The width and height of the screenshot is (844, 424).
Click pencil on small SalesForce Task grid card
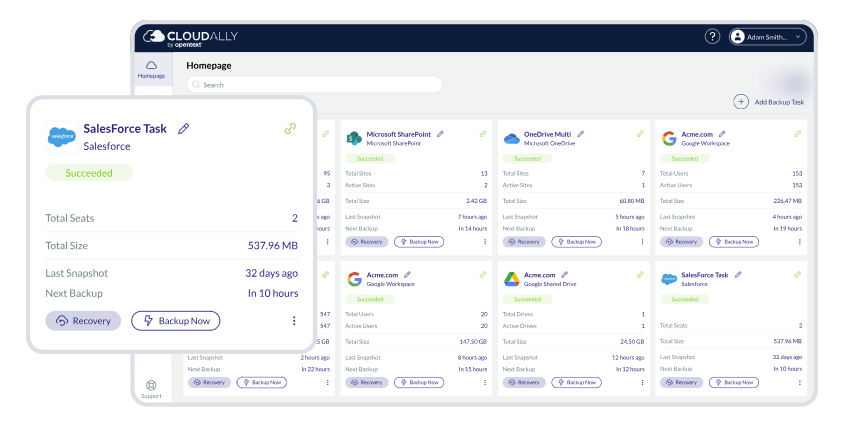tap(738, 274)
